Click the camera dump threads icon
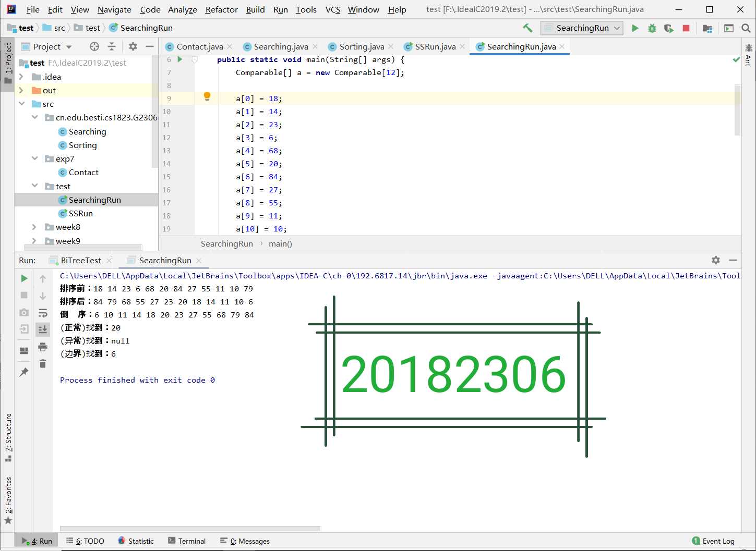 [x=24, y=312]
